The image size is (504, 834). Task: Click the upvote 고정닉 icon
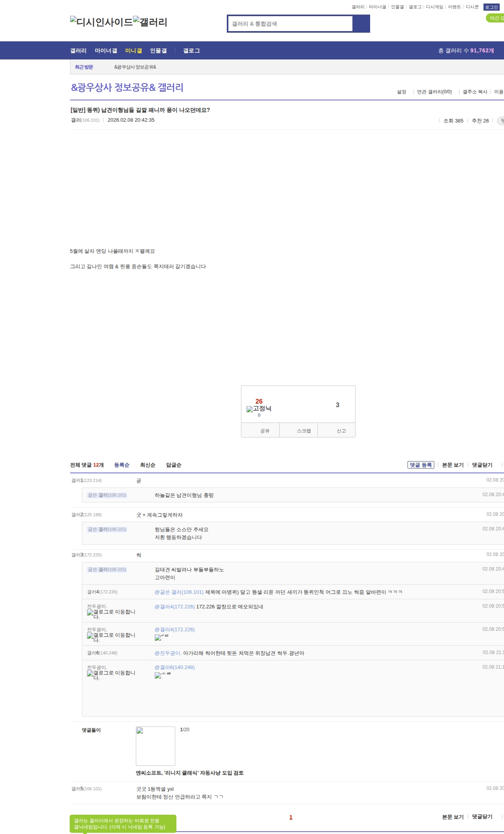pyautogui.click(x=259, y=409)
